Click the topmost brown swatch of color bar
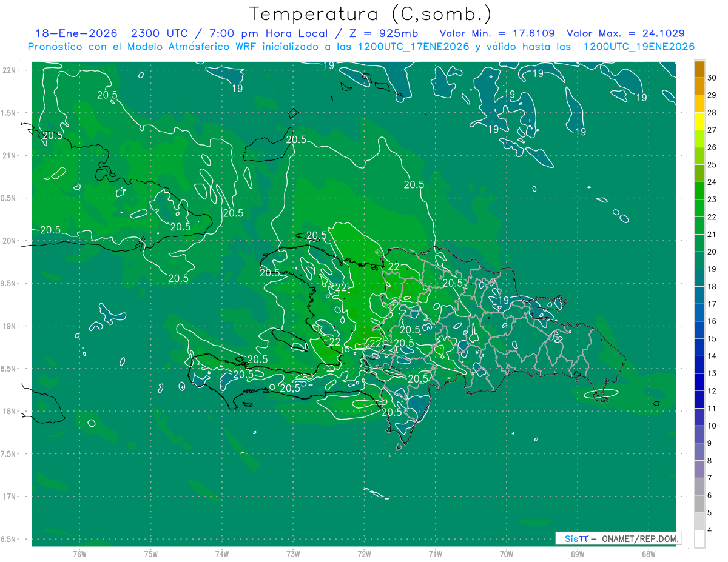 pyautogui.click(x=699, y=69)
